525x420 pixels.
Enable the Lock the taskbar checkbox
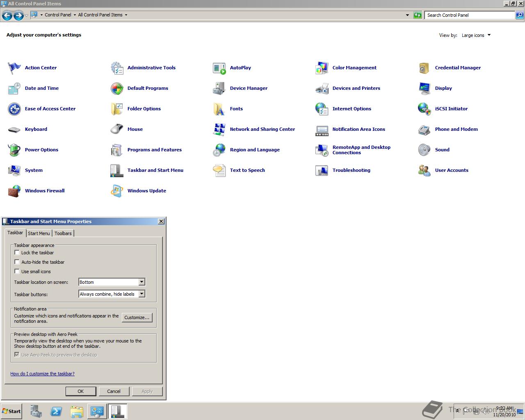click(x=17, y=253)
